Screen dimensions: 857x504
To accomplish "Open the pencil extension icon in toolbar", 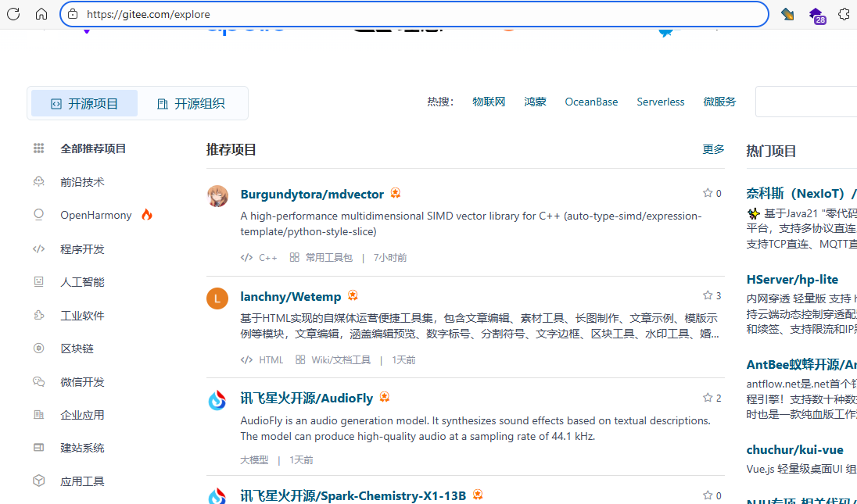I will [787, 14].
